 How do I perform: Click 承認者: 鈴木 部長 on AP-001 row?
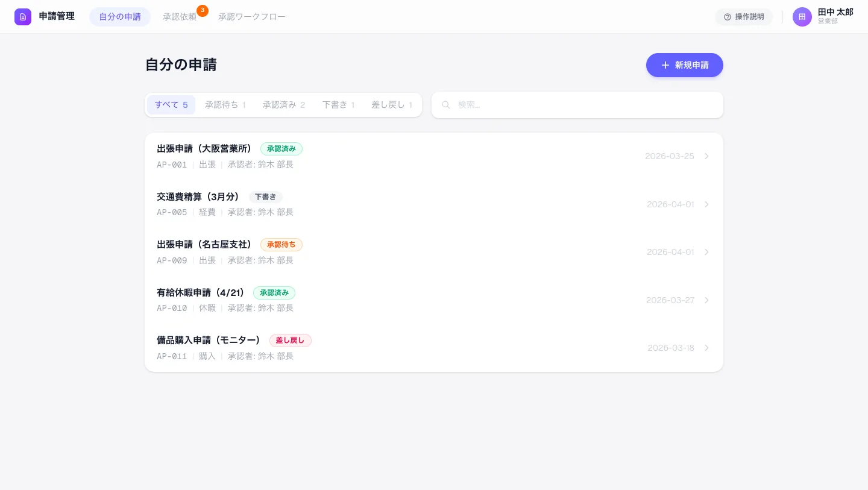tap(260, 165)
